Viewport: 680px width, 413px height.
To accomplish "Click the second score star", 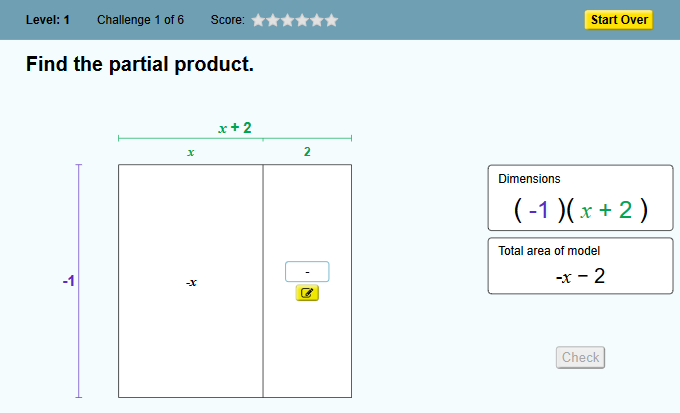I will click(273, 20).
